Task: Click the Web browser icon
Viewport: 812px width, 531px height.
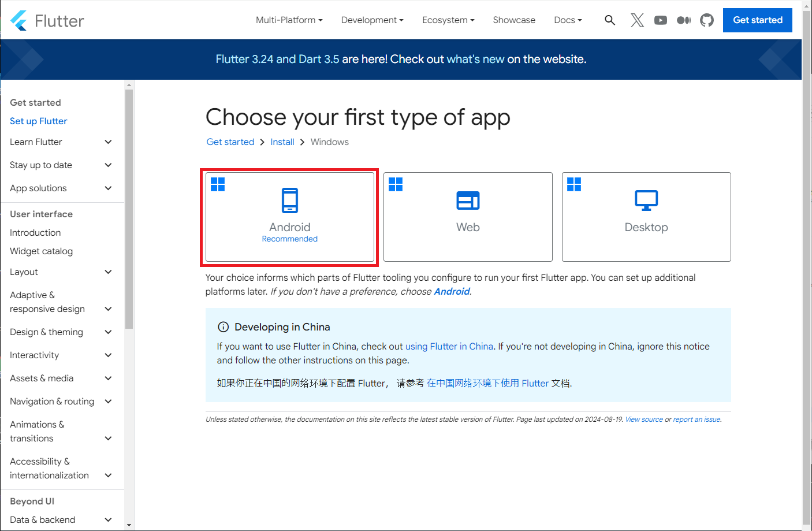Action: [468, 200]
